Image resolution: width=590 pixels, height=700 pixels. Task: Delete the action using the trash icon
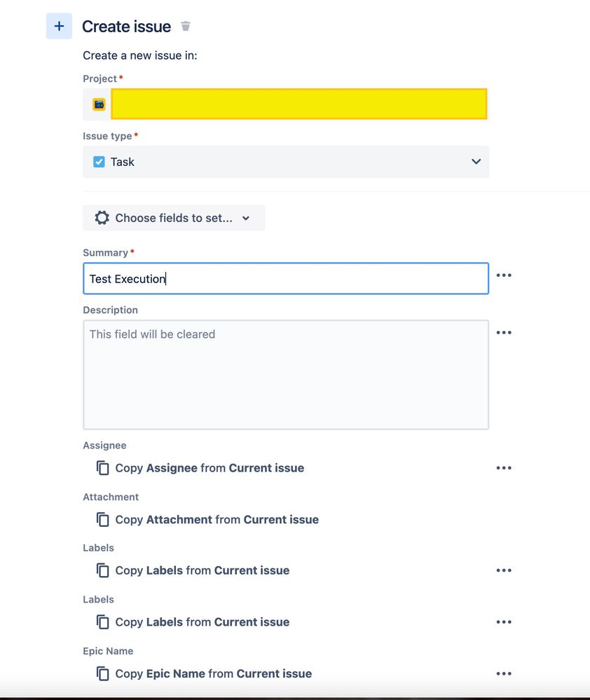coord(186,27)
